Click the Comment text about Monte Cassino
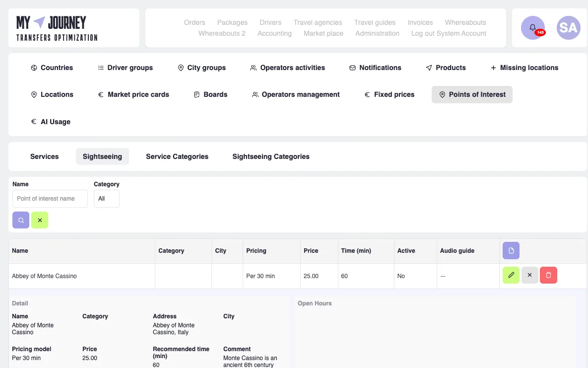 click(x=250, y=361)
